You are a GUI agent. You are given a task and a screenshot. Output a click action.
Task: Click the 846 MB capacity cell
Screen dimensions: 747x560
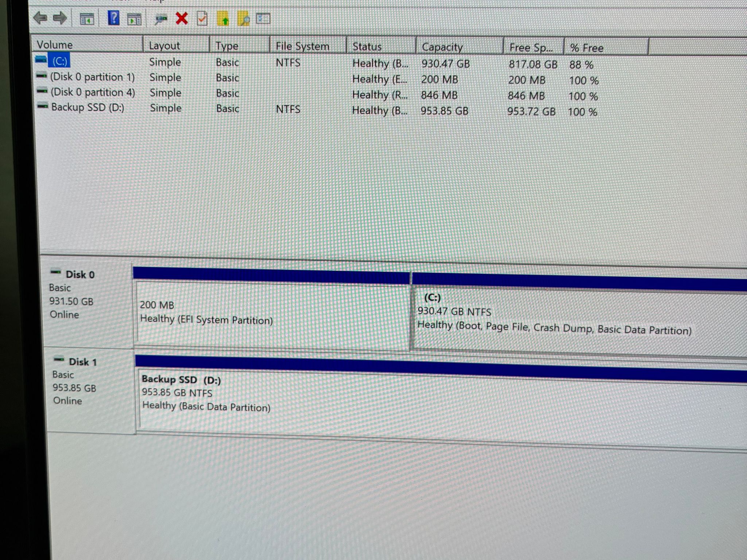(439, 95)
